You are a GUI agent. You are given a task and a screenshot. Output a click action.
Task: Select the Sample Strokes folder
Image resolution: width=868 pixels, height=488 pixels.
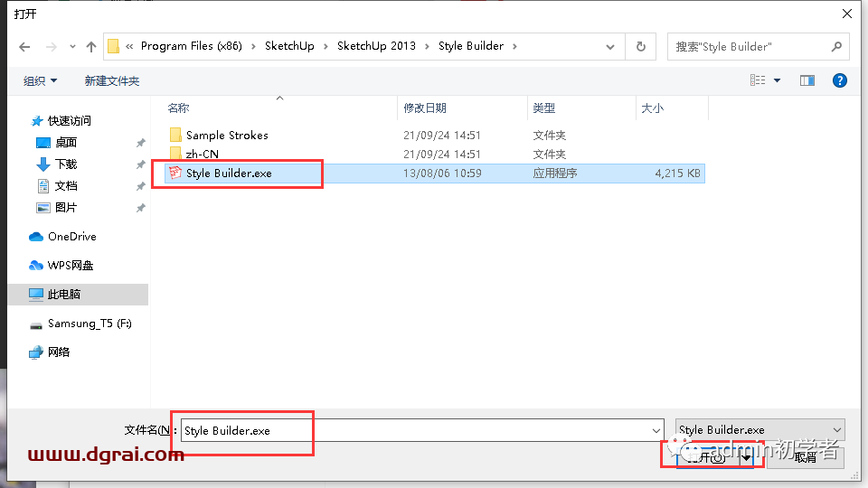click(x=227, y=135)
